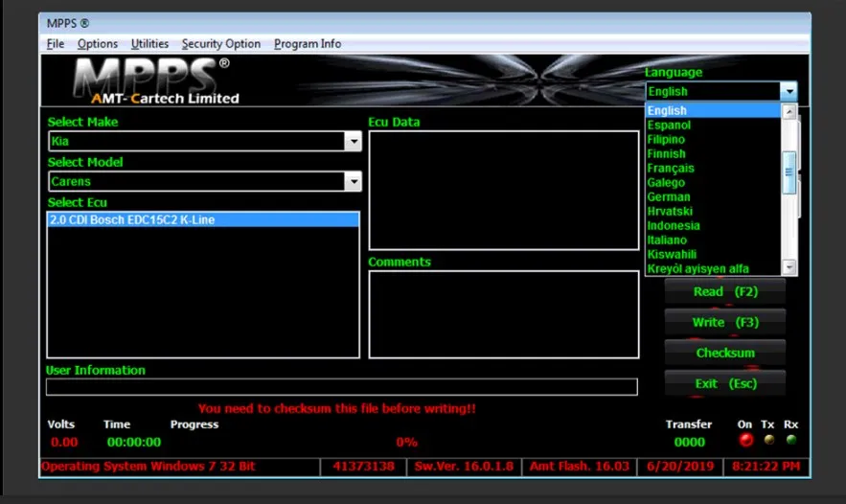Open the Program Info menu
Viewport: 846px width, 504px height.
(307, 44)
